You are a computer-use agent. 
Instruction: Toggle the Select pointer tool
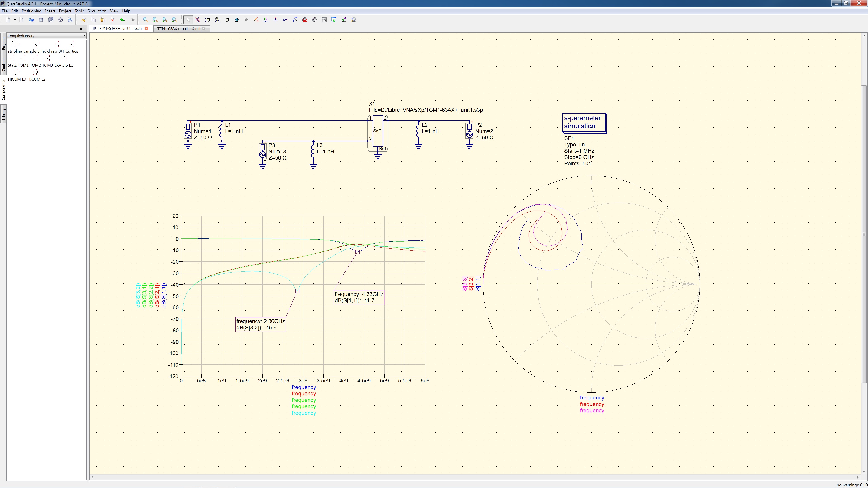pyautogui.click(x=188, y=20)
